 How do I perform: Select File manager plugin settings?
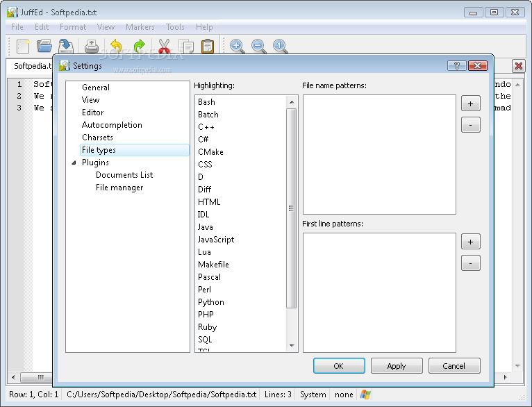pyautogui.click(x=119, y=188)
